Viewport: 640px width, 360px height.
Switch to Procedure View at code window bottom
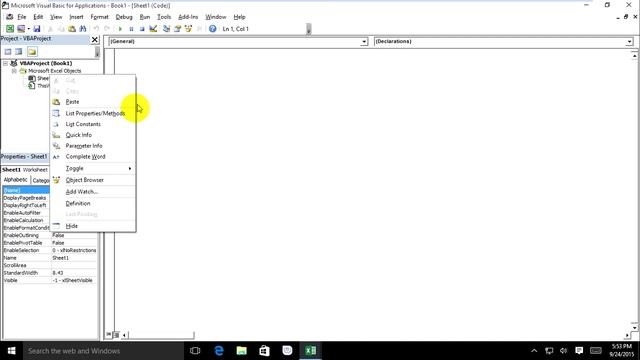point(109,335)
